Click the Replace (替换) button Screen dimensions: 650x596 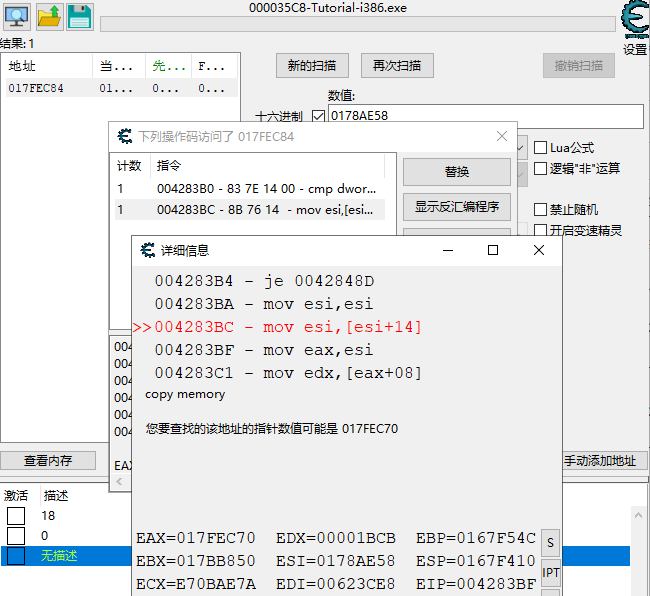(x=457, y=172)
